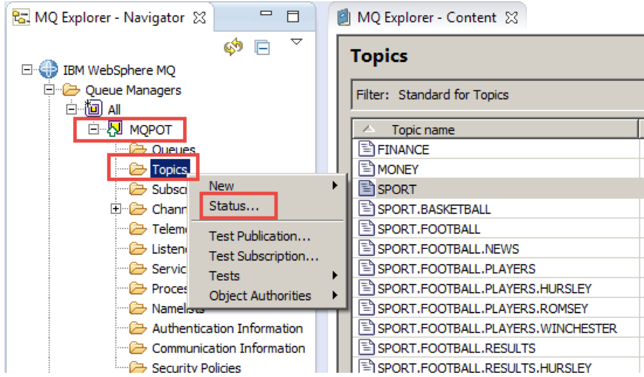Expand the Channels folder node
Viewport: 644px width, 377px height.
[116, 209]
